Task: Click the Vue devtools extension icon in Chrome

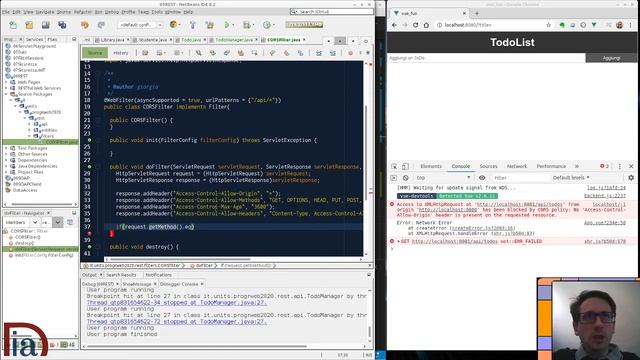Action: click(x=594, y=25)
